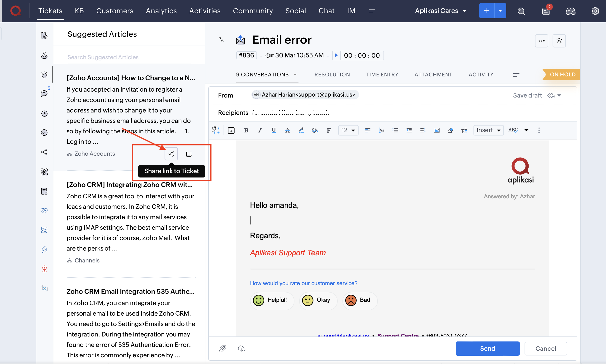This screenshot has width=606, height=364.
Task: Send the email reply
Action: point(487,349)
